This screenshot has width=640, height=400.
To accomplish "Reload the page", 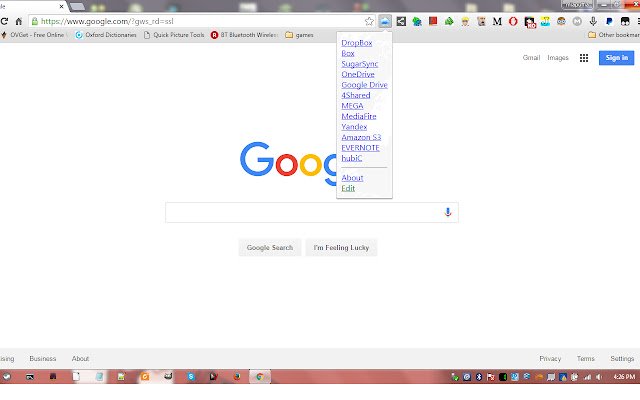I will tap(4, 21).
